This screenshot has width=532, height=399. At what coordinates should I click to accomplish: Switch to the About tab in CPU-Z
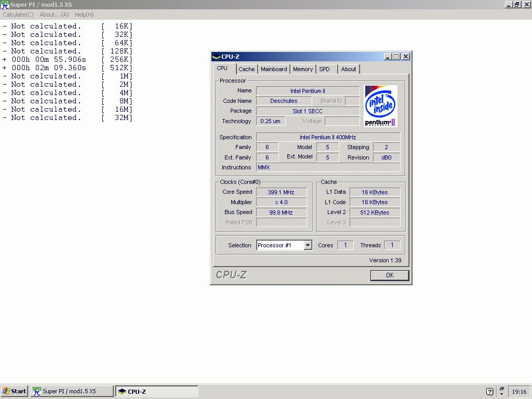pos(349,69)
